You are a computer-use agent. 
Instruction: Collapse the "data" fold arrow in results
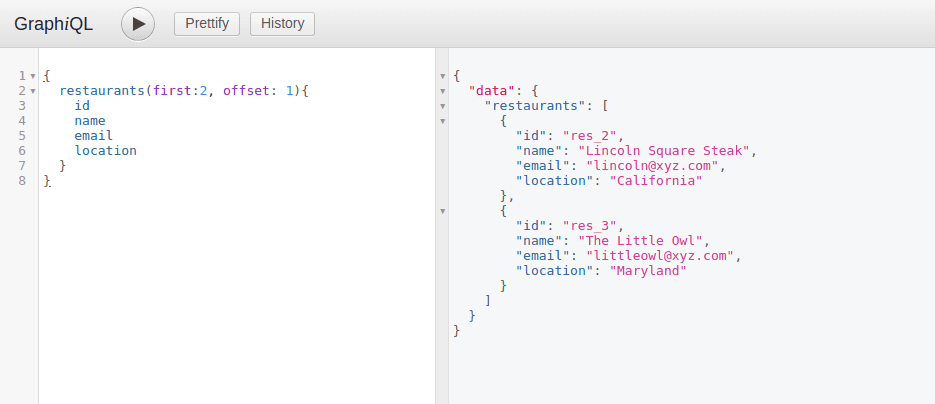[x=442, y=91]
